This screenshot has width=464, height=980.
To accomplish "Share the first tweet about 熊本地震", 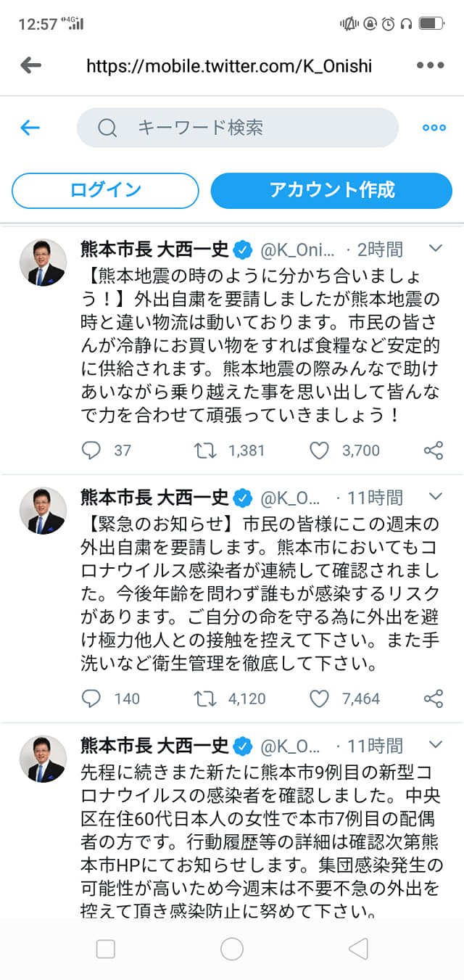I will [433, 450].
